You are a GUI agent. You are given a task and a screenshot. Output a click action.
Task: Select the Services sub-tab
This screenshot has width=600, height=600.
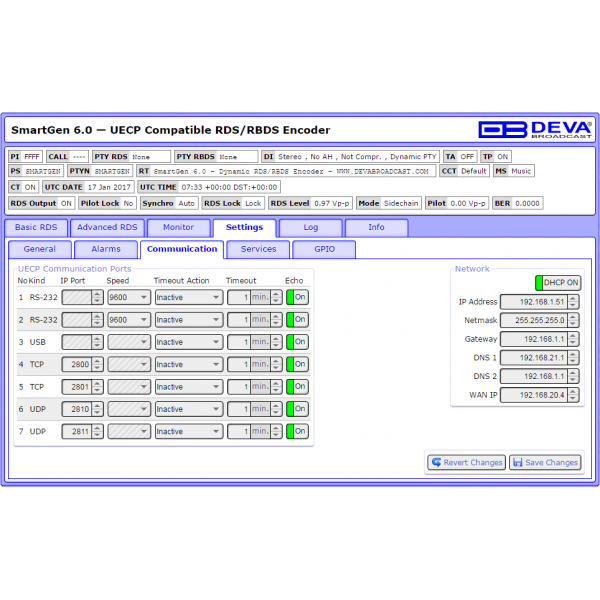(258, 249)
